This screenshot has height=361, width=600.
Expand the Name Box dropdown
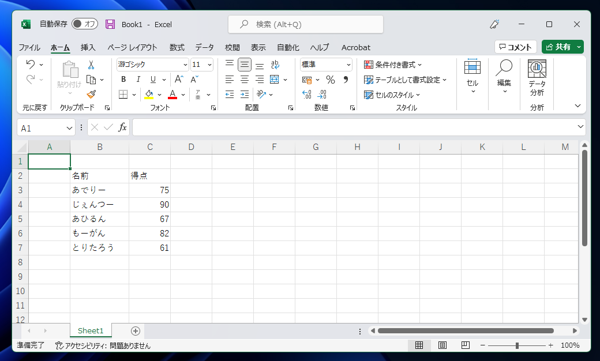69,128
